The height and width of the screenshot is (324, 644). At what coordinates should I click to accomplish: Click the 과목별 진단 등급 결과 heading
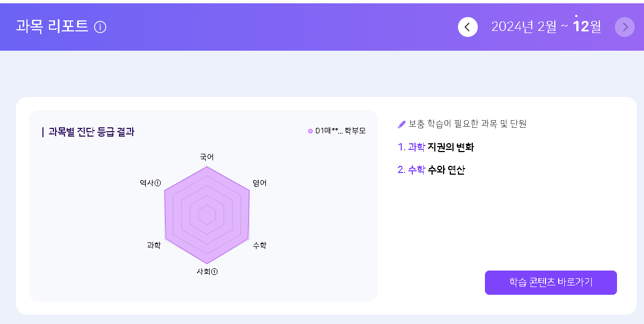point(91,132)
